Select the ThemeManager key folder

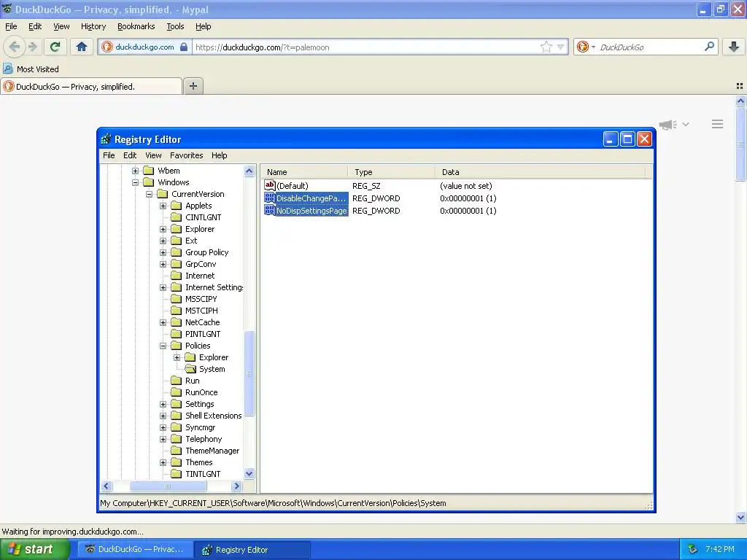click(206, 451)
